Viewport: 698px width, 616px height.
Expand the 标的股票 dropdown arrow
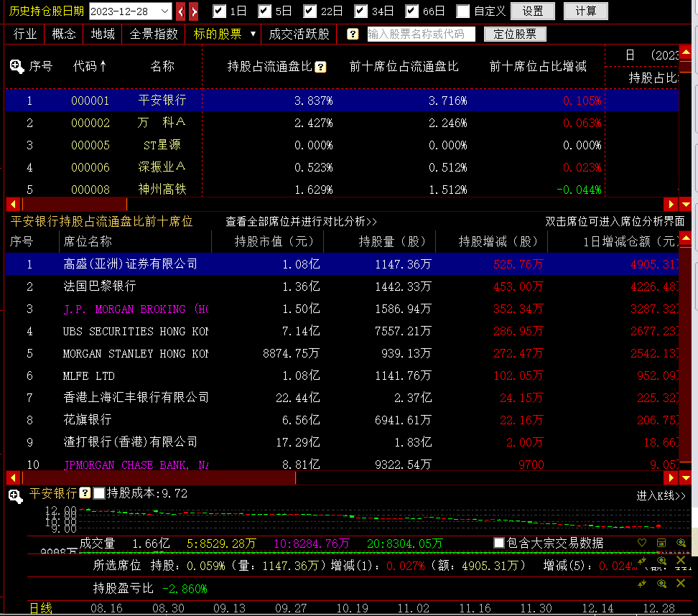pos(253,34)
